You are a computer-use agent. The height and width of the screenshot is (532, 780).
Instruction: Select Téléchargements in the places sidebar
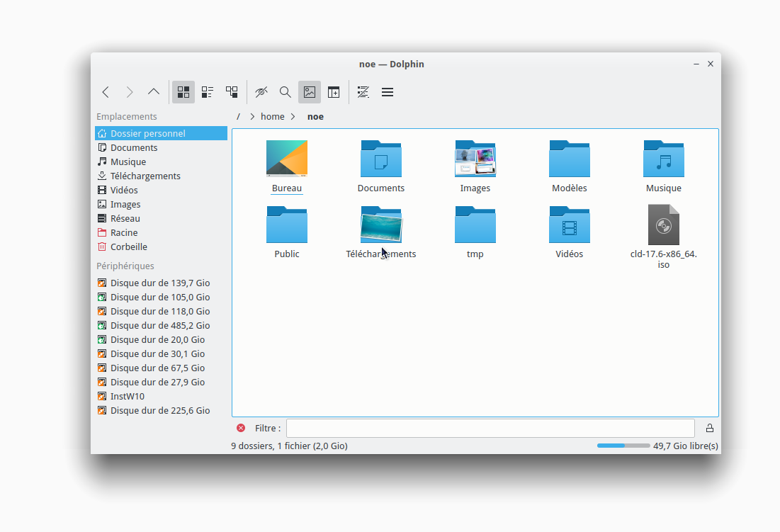145,176
